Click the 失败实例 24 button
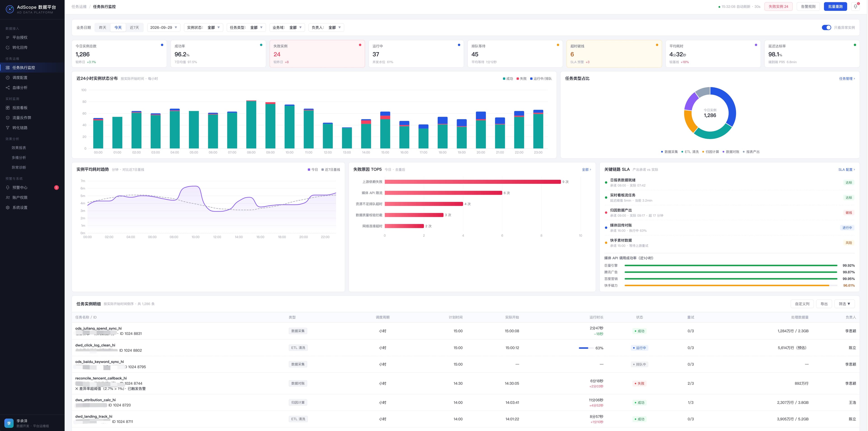The image size is (868, 431). click(x=778, y=6)
